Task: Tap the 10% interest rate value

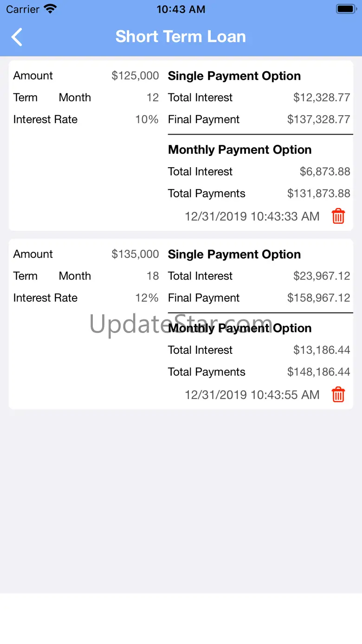Action: click(147, 119)
